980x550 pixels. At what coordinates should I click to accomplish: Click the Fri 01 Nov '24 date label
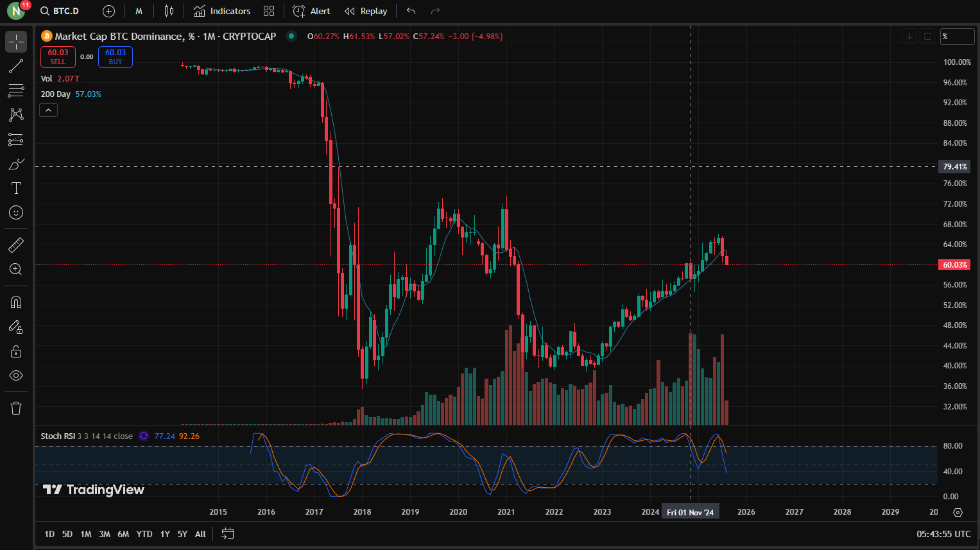coord(690,511)
